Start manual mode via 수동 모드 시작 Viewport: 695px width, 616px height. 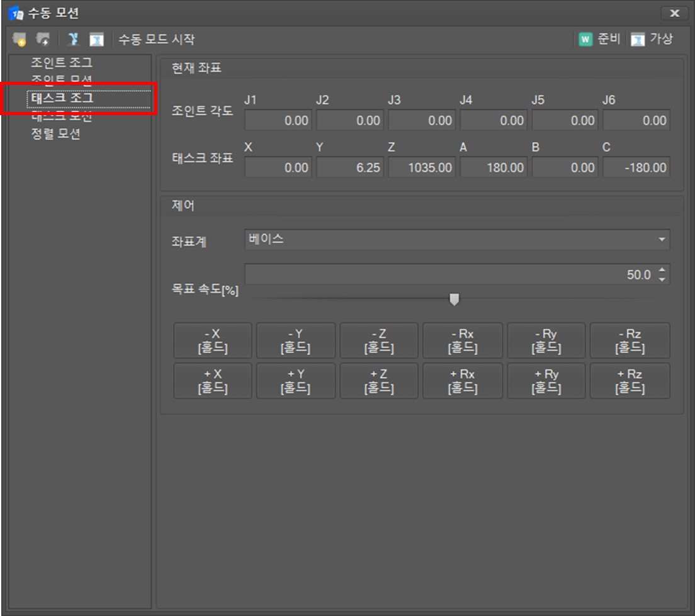[156, 40]
